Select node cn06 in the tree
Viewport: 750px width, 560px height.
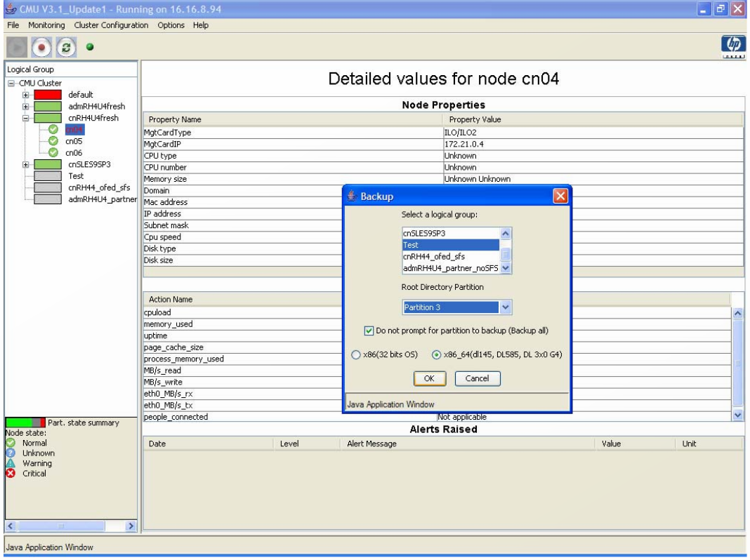pyautogui.click(x=74, y=153)
